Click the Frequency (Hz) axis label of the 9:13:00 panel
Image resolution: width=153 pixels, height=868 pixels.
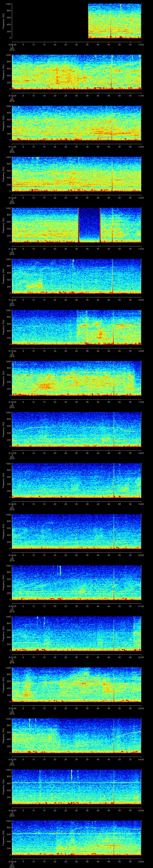3,225
